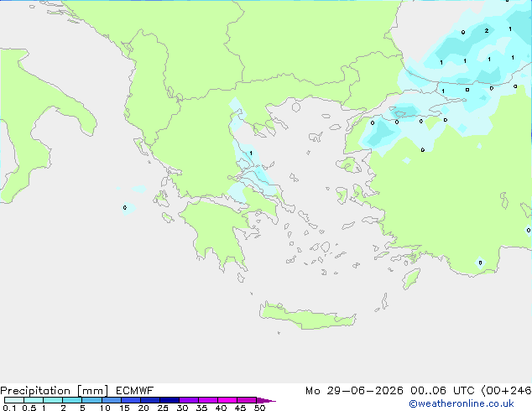Pick the 2–5 mm turquoise legend swatch
The height and width of the screenshot is (411, 532).
[72, 400]
